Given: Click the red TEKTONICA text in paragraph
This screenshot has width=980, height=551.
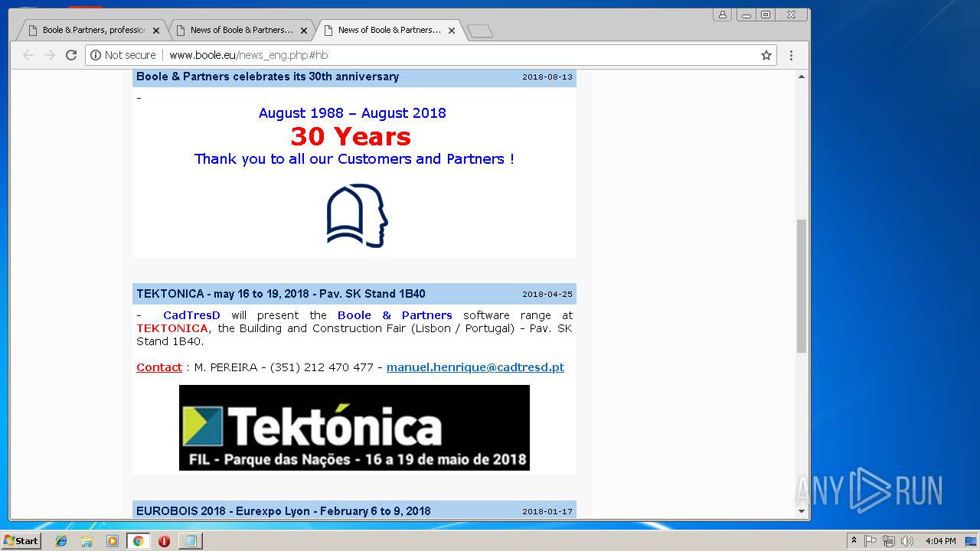Looking at the screenshot, I should (172, 328).
